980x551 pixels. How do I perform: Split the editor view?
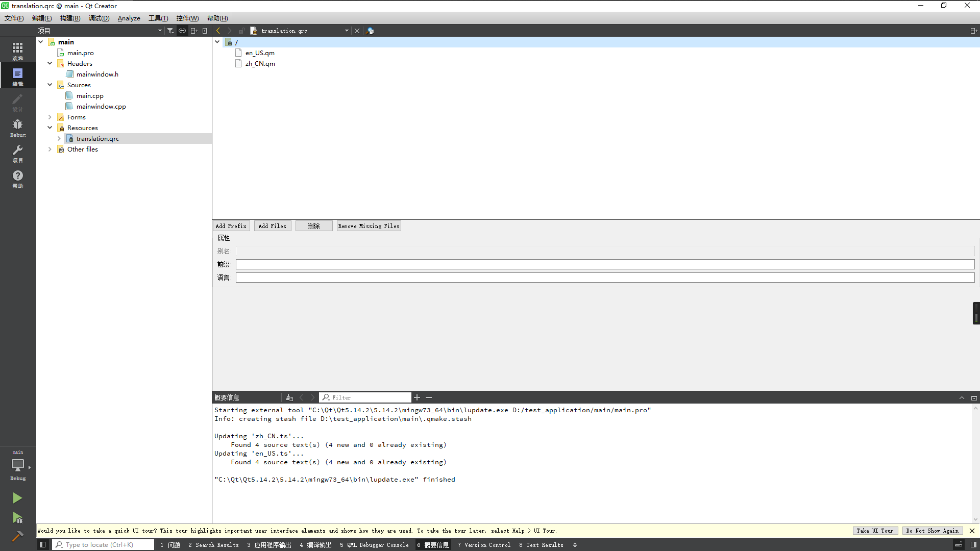tap(973, 31)
